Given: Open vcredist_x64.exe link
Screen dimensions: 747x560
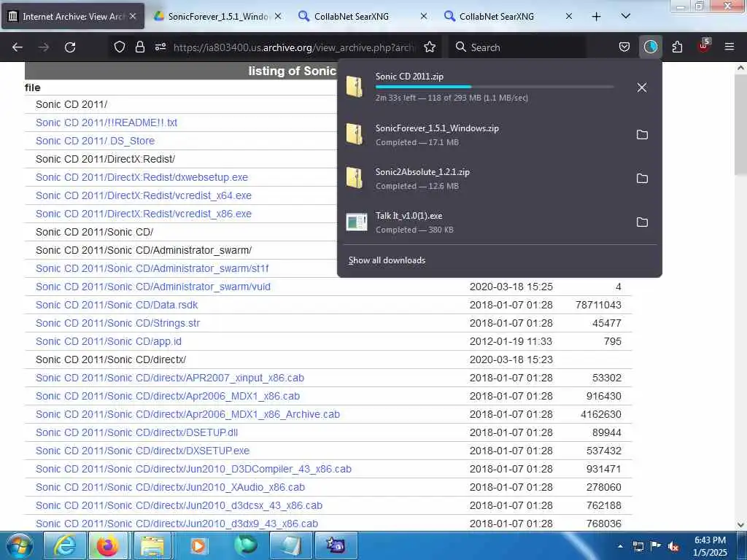Looking at the screenshot, I should point(144,195).
